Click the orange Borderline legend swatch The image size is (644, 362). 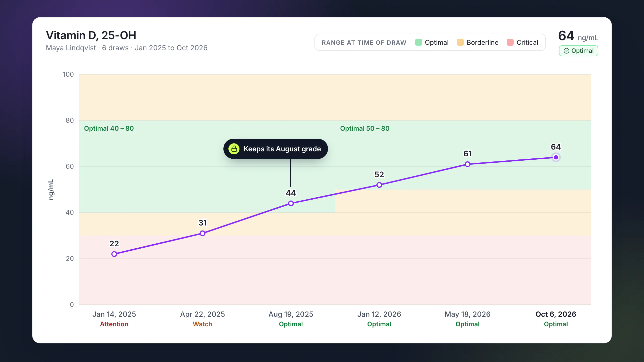click(x=460, y=42)
